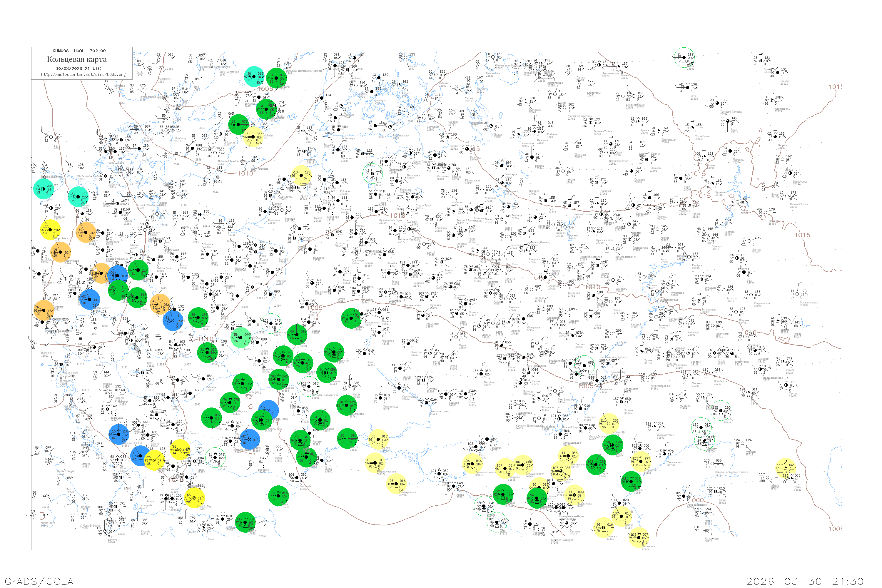
Task: Select the orange Brocken station marker
Action: point(86,232)
